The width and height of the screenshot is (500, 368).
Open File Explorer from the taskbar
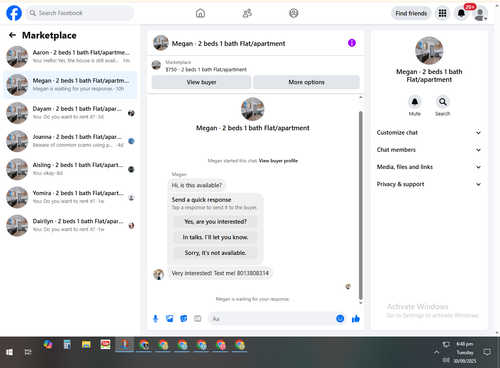pyautogui.click(x=86, y=344)
